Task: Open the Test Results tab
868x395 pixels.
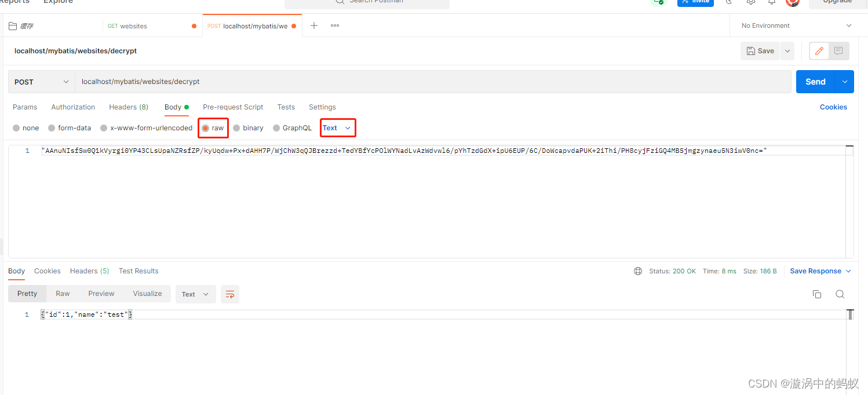Action: [138, 271]
